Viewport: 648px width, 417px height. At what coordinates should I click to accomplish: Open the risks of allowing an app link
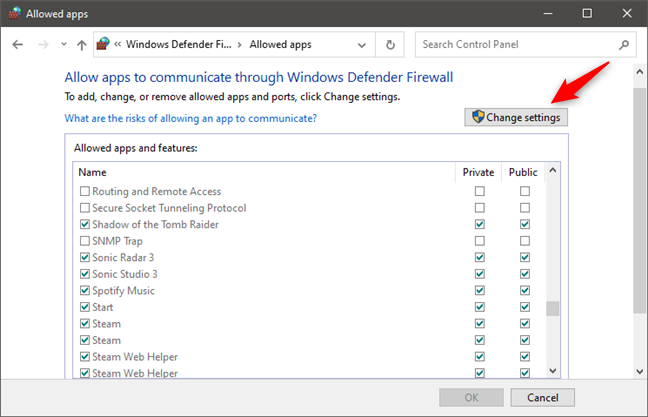(x=191, y=118)
